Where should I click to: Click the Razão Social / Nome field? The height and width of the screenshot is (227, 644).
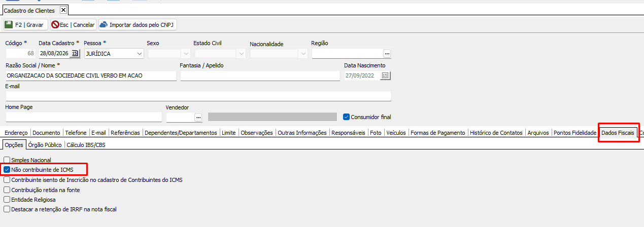coord(91,75)
